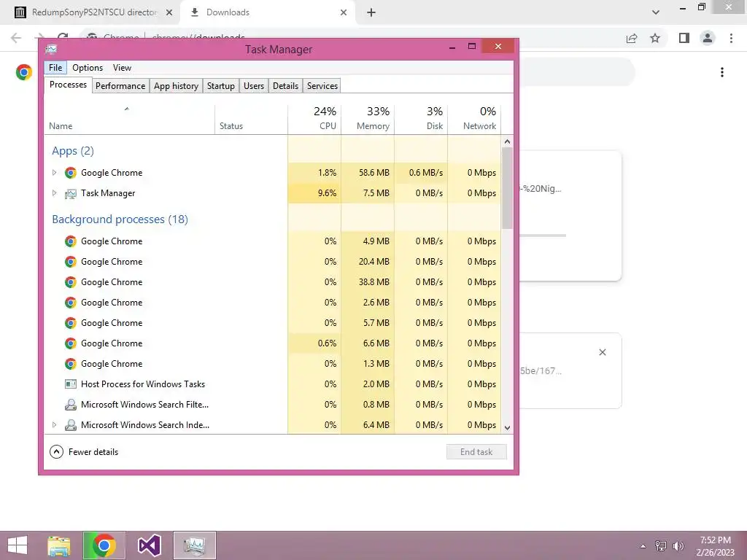Open the Options menu in Task Manager
This screenshot has width=747, height=560.
[x=88, y=68]
